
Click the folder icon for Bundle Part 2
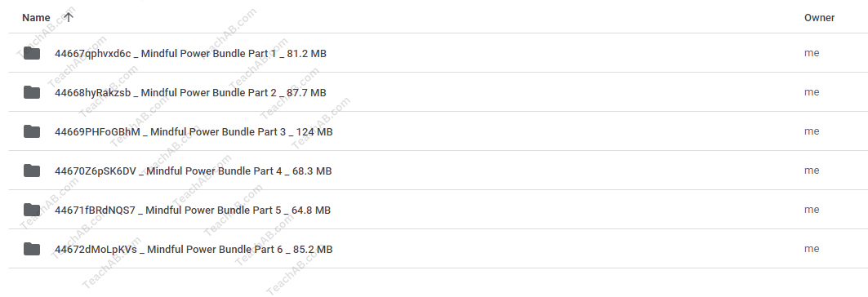(32, 92)
